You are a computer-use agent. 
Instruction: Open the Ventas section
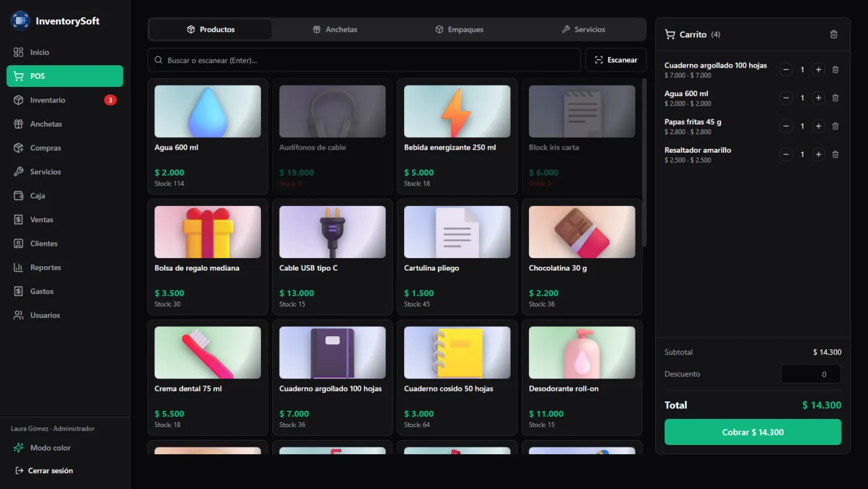click(64, 220)
